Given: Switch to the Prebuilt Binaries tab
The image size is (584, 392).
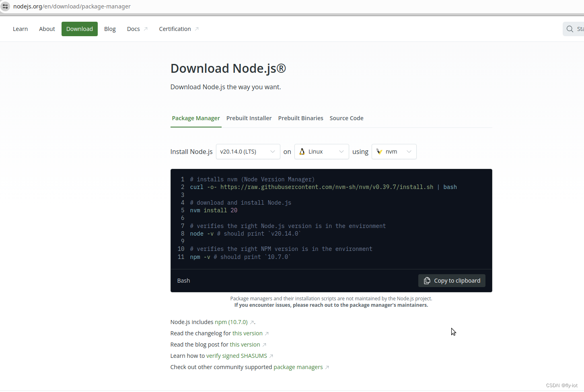Looking at the screenshot, I should coord(300,118).
